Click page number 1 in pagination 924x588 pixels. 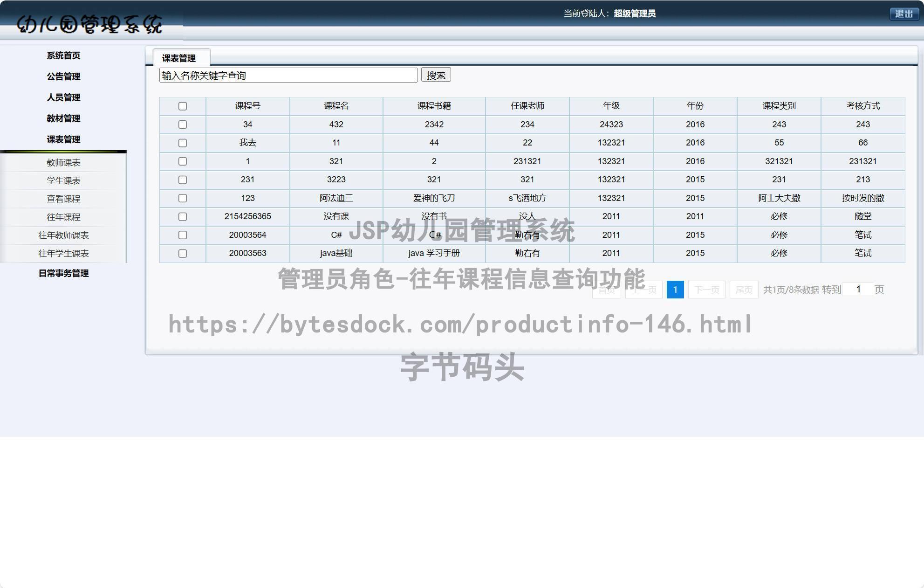click(674, 289)
